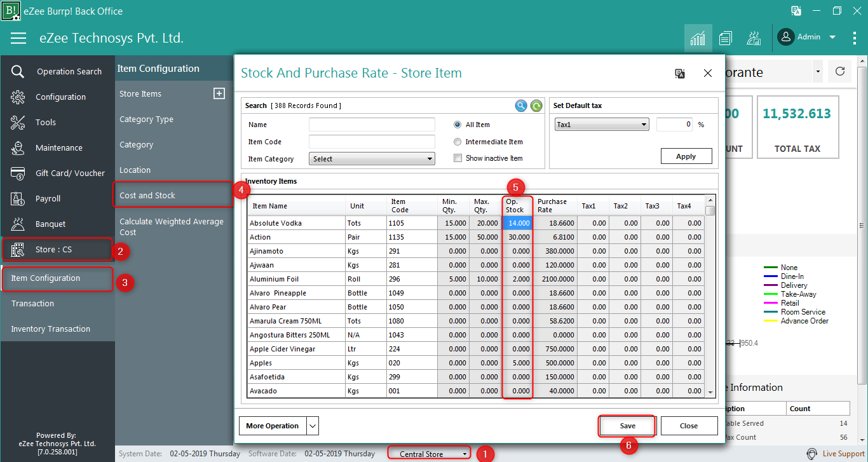Click the Maintenance worker icon
This screenshot has width=868, height=462.
pos(18,147)
